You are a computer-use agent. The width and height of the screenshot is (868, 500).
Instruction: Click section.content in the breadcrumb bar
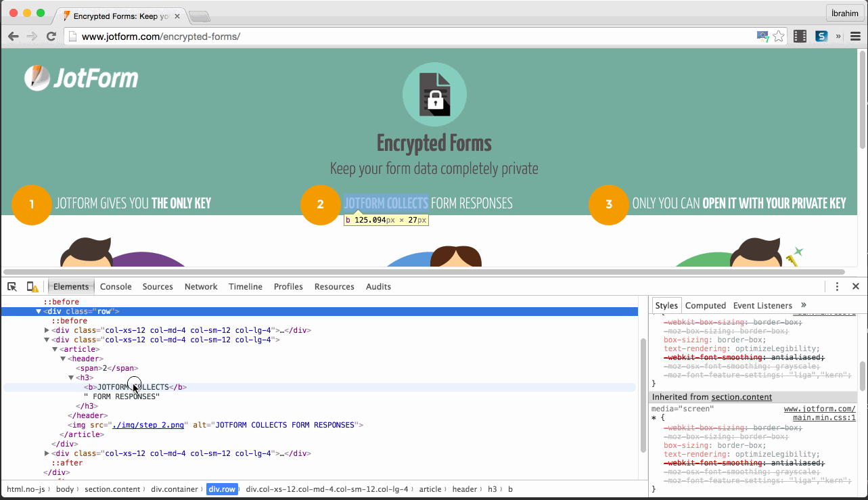(x=112, y=489)
